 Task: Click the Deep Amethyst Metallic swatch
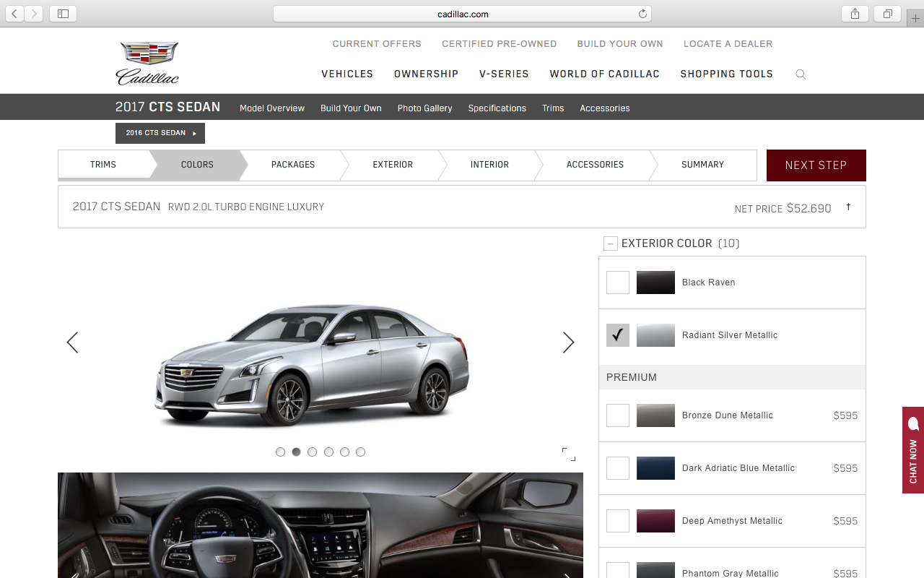click(x=655, y=521)
